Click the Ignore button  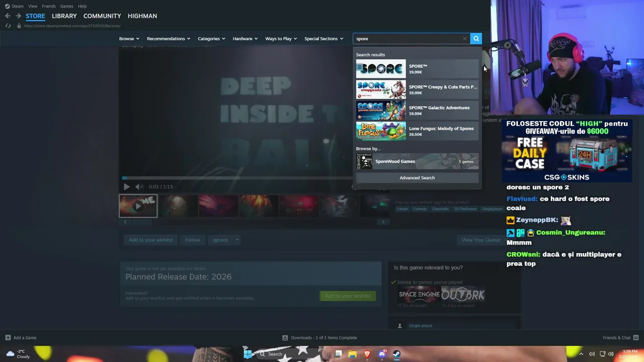coord(220,240)
